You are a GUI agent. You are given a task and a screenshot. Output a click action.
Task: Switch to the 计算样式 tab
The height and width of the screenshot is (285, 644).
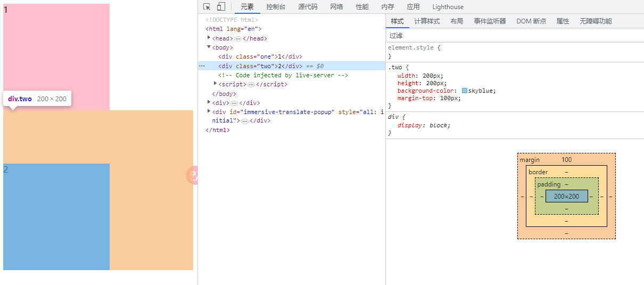coord(427,21)
